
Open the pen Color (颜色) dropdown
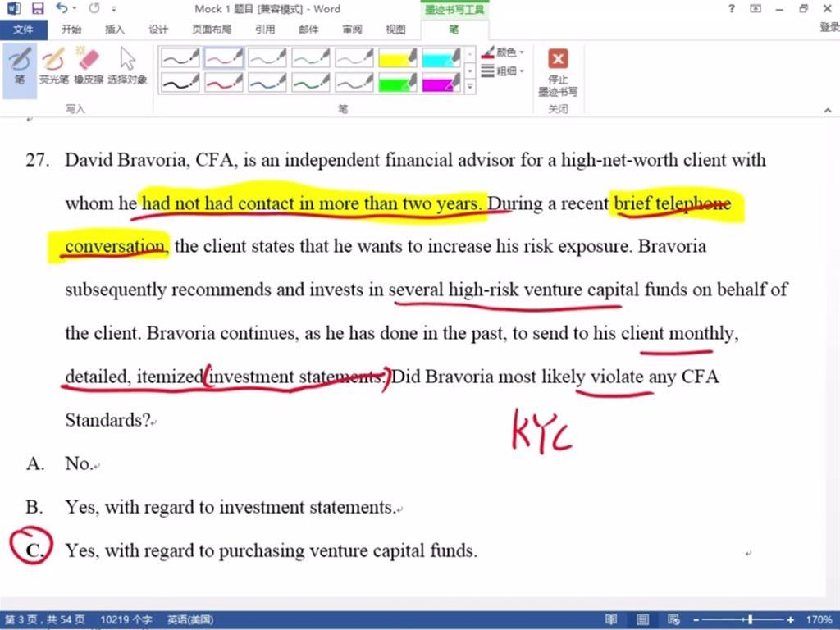504,52
